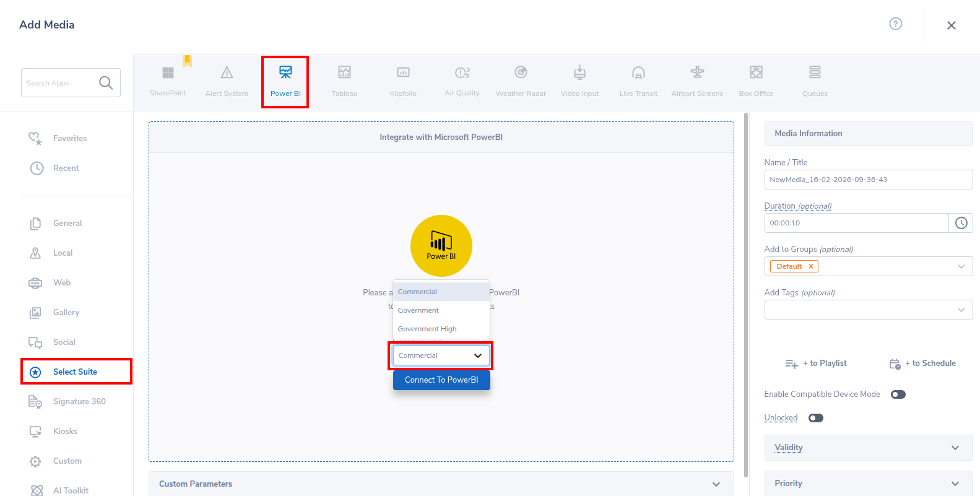Click the SharePoint bookmark ribbon icon
Screen dimensions: 980x496
click(x=187, y=61)
